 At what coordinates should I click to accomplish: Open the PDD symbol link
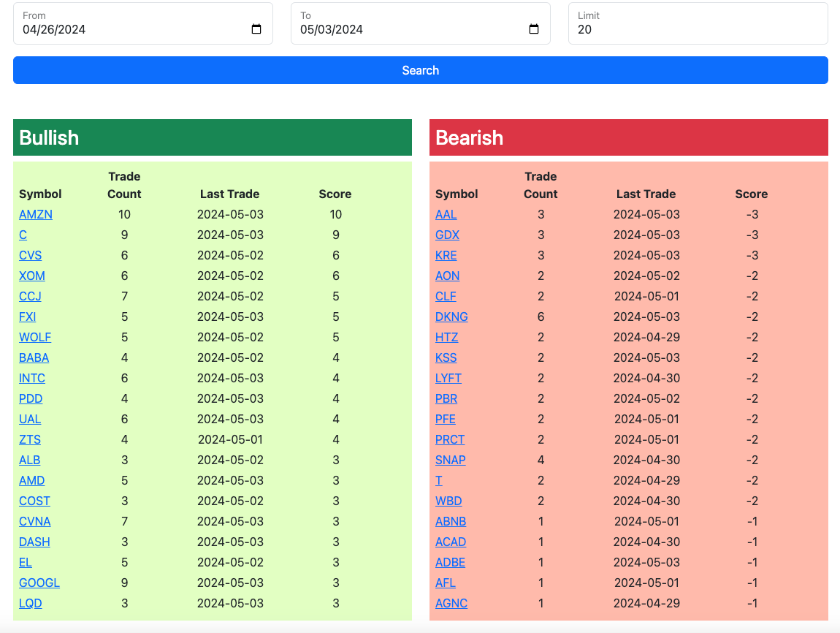click(x=31, y=399)
